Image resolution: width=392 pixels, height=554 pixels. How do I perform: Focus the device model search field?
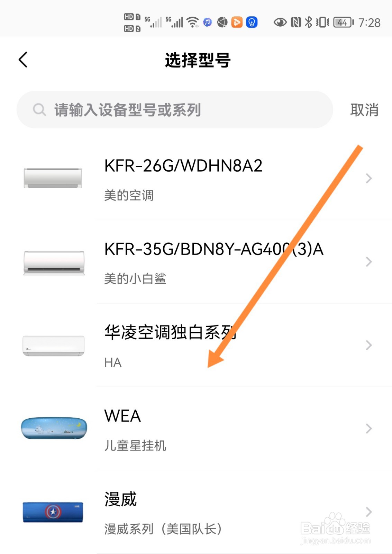pyautogui.click(x=175, y=110)
